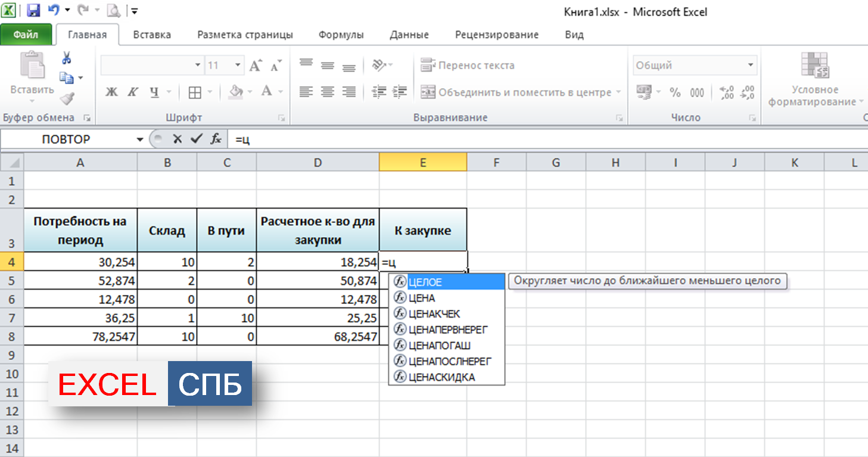Cancel formula entry with the X icon
This screenshot has width=868, height=457.
point(177,139)
